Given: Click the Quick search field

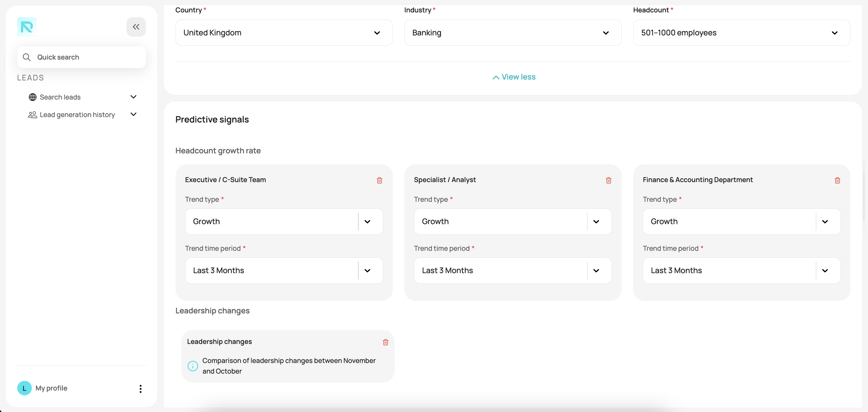Looking at the screenshot, I should [81, 57].
